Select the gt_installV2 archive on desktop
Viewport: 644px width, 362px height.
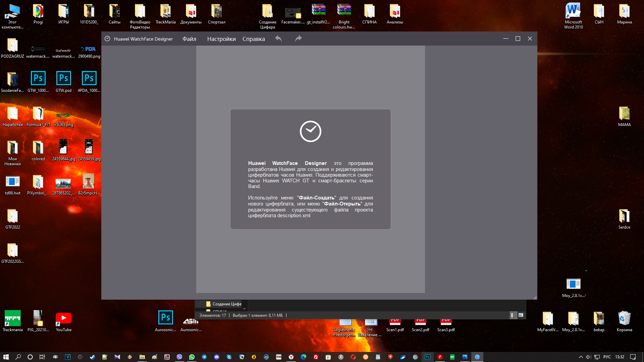(x=318, y=14)
